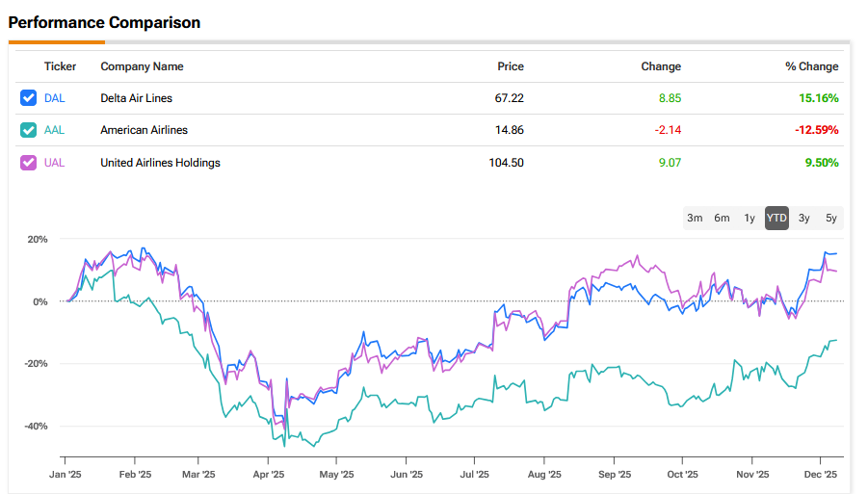Viewport: 868px width, 494px height.
Task: Show the 3y chart range
Action: coord(804,219)
